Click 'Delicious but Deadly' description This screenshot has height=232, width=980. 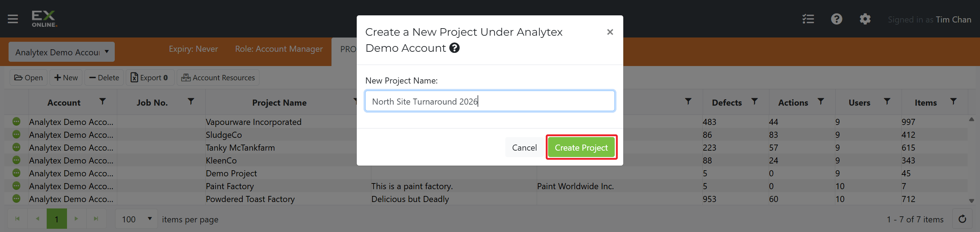tap(410, 199)
